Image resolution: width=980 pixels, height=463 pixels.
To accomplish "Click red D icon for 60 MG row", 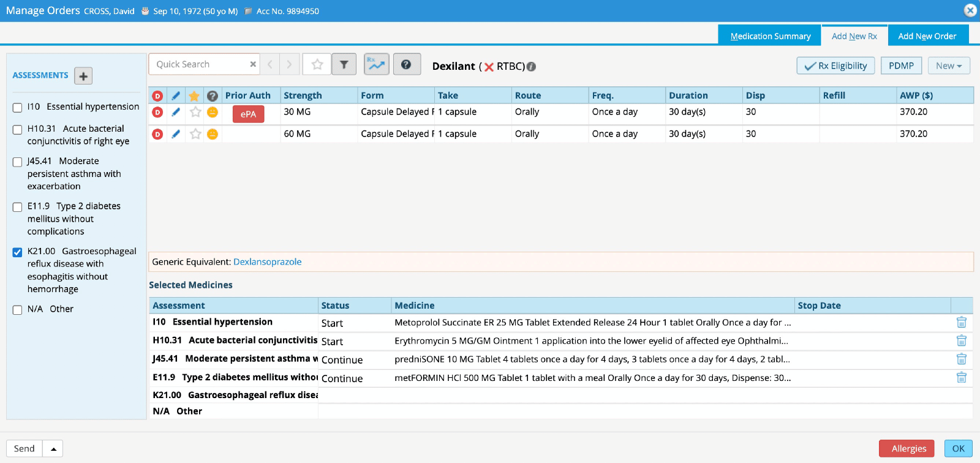I will pyautogui.click(x=157, y=134).
